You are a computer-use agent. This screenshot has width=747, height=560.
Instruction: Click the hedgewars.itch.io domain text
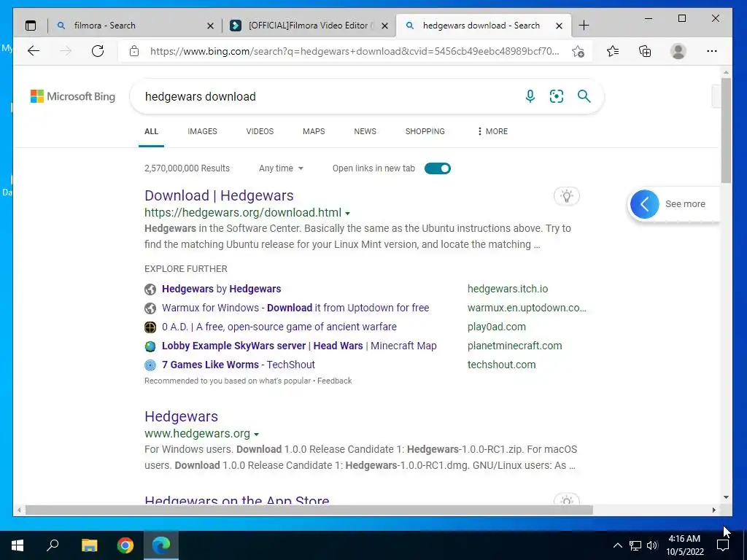coord(508,289)
